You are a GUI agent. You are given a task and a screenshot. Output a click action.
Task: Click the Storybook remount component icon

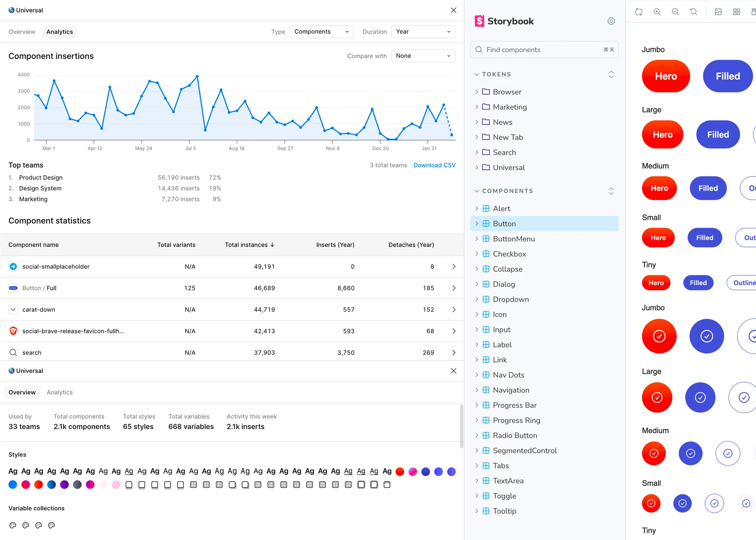click(639, 12)
